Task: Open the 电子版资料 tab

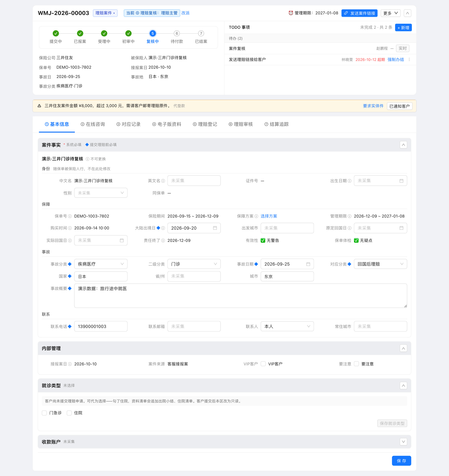Action: pyautogui.click(x=167, y=124)
